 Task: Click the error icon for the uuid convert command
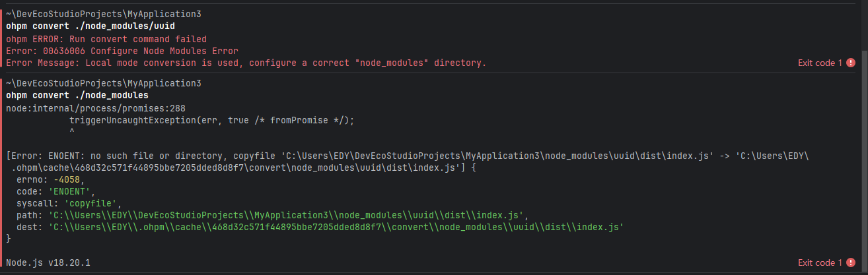tap(851, 63)
